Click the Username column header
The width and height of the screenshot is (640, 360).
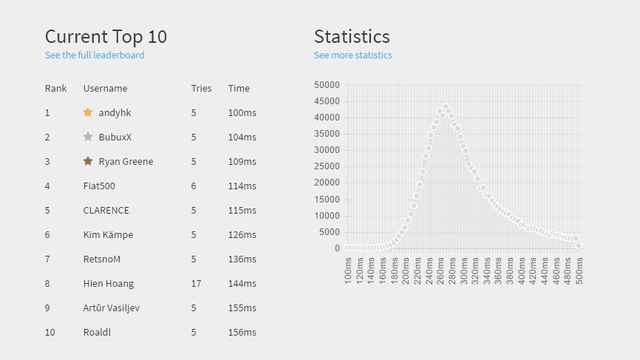point(105,89)
